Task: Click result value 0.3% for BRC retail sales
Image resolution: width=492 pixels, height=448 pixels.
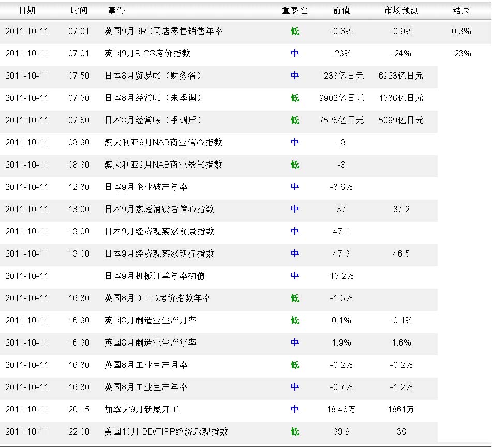Action: tap(461, 32)
